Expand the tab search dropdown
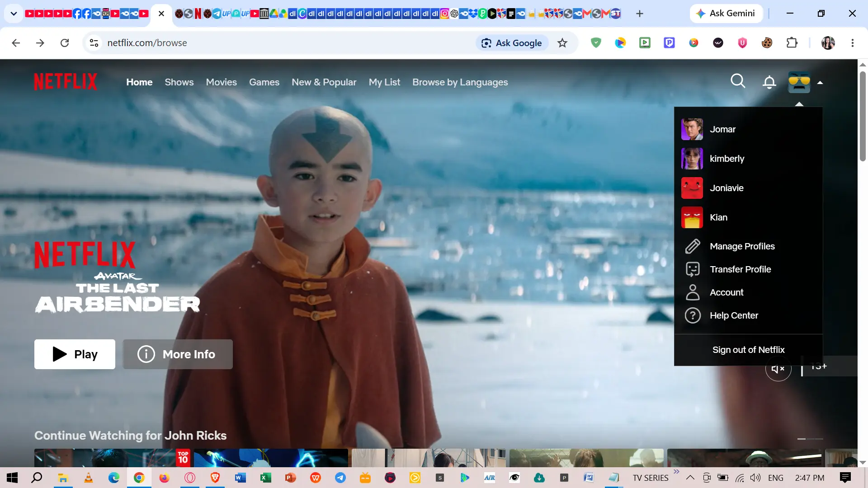Image resolution: width=868 pixels, height=488 pixels. coord(14,14)
